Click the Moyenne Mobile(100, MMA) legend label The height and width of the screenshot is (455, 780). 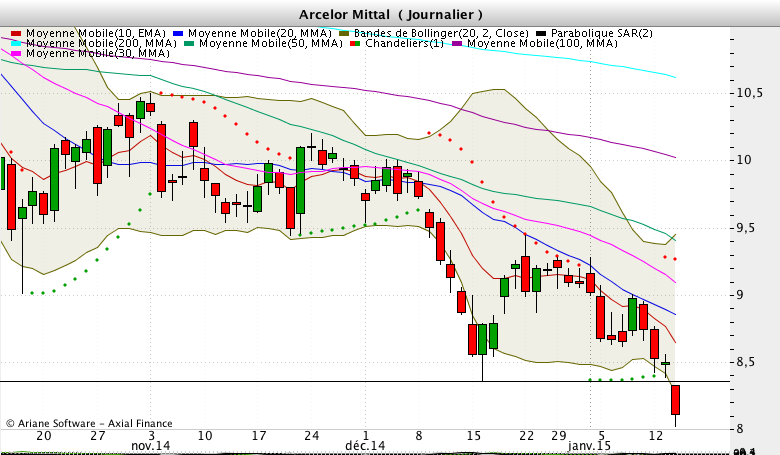542,43
